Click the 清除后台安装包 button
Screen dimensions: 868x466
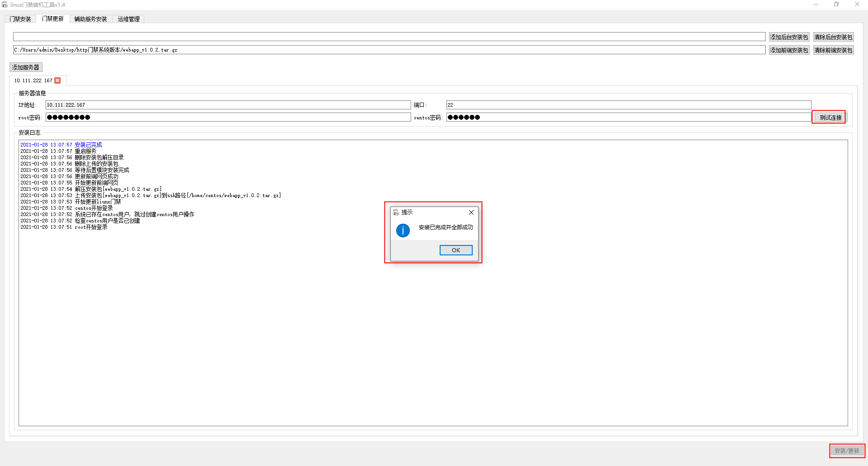click(833, 37)
